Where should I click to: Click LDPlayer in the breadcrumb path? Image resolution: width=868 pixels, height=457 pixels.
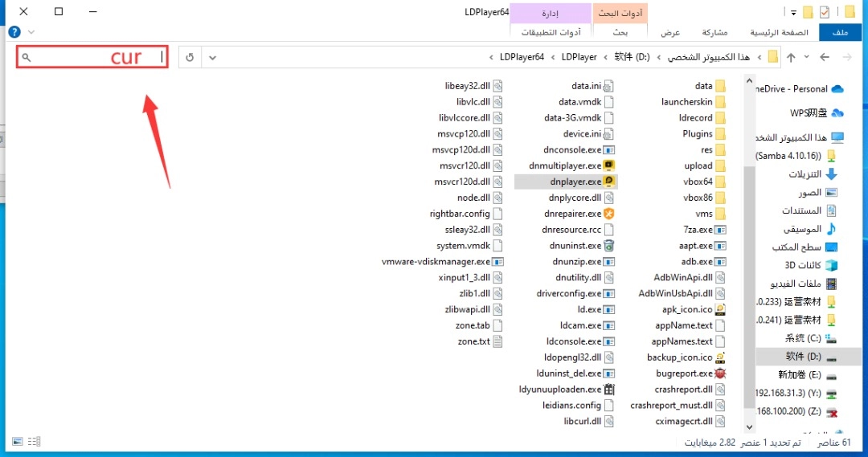[579, 57]
